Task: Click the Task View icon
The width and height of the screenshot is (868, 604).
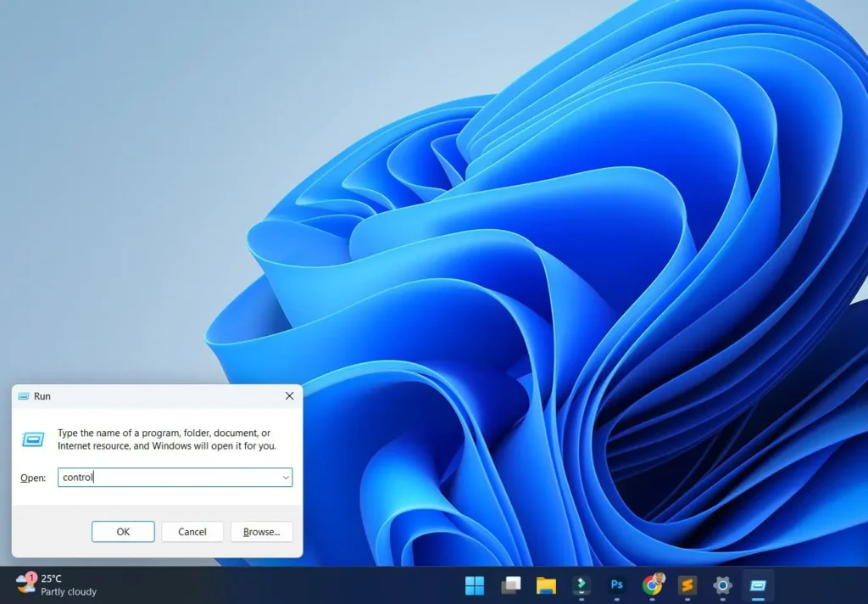Action: (510, 585)
